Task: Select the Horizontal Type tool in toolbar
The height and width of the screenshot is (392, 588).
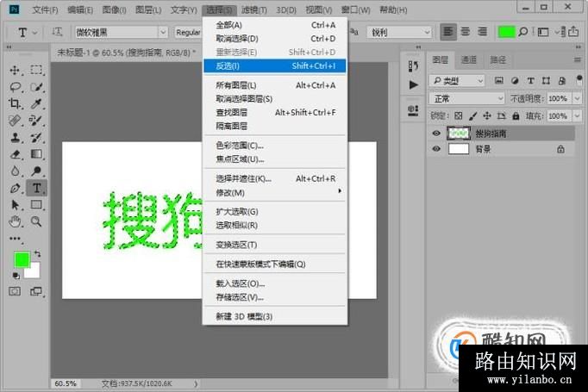Action: pyautogui.click(x=36, y=188)
